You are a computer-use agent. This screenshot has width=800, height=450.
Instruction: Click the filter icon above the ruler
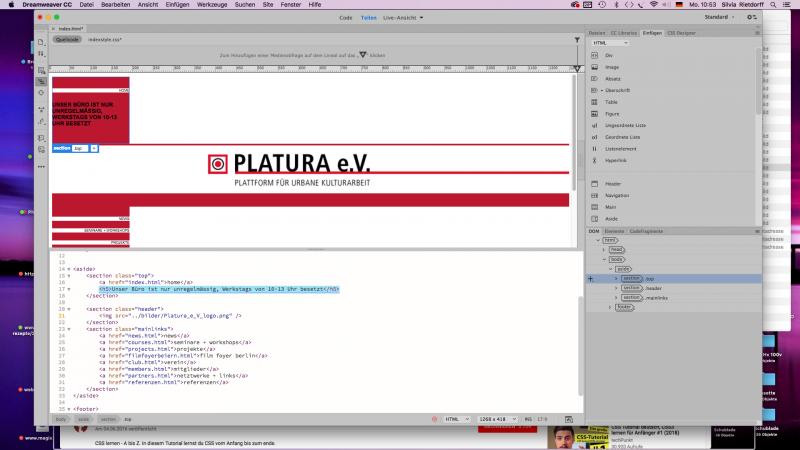coord(577,39)
